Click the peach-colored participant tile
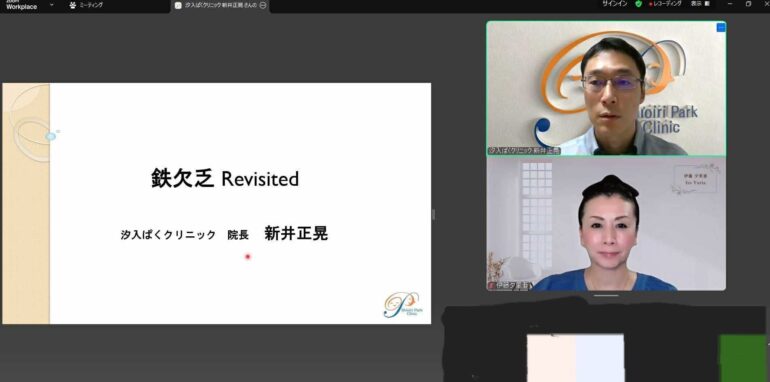Screen dimensions: 770x382 [x=551, y=358]
